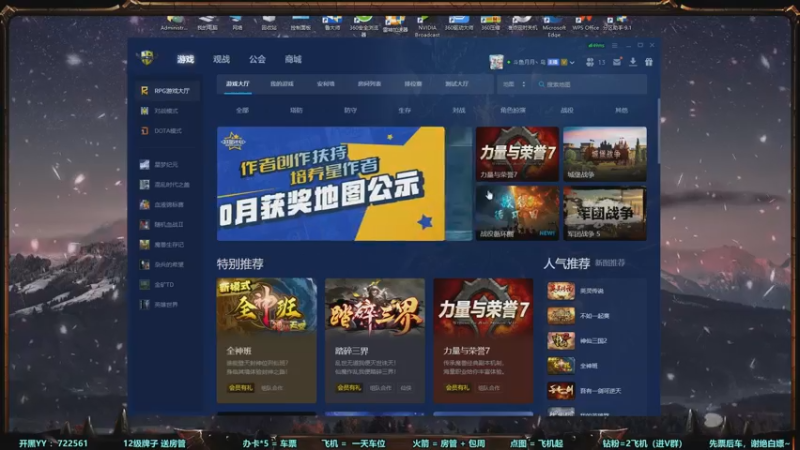800x450 pixels.
Task: Open the 城堡战争 thumbnail
Action: click(605, 154)
